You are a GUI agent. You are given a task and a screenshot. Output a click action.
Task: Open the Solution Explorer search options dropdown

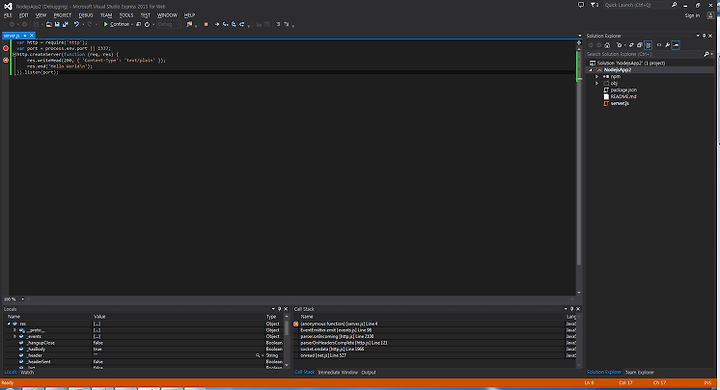(x=711, y=54)
